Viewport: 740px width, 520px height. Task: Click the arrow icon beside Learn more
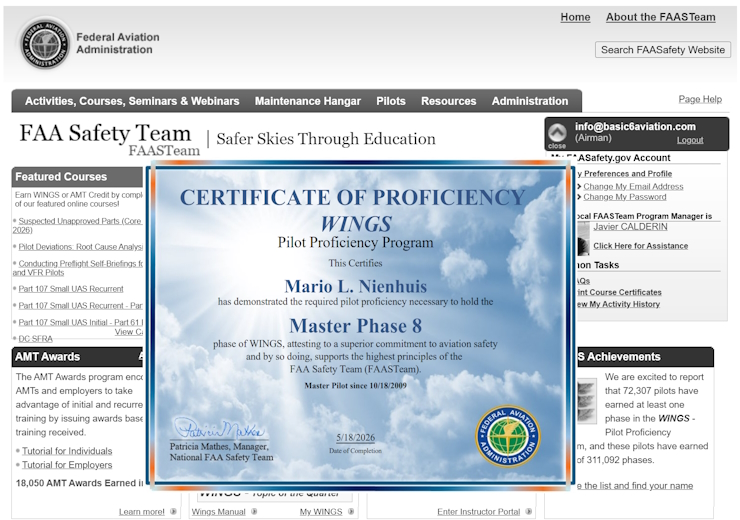pos(173,512)
